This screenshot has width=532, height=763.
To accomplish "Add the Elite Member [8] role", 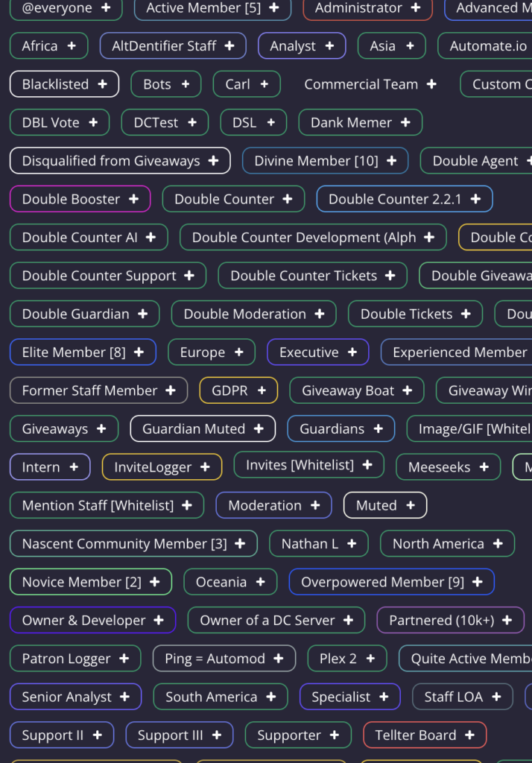I will pos(82,352).
